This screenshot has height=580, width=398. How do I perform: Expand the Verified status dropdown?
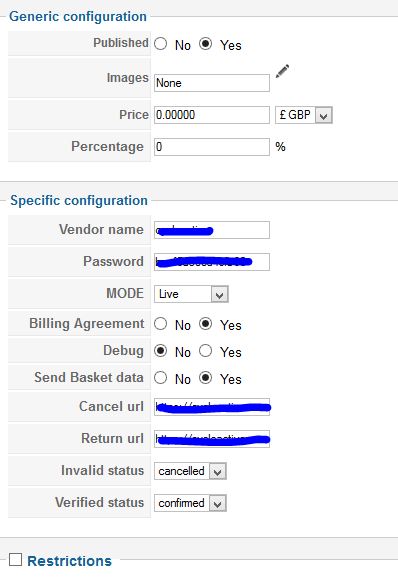pyautogui.click(x=190, y=503)
